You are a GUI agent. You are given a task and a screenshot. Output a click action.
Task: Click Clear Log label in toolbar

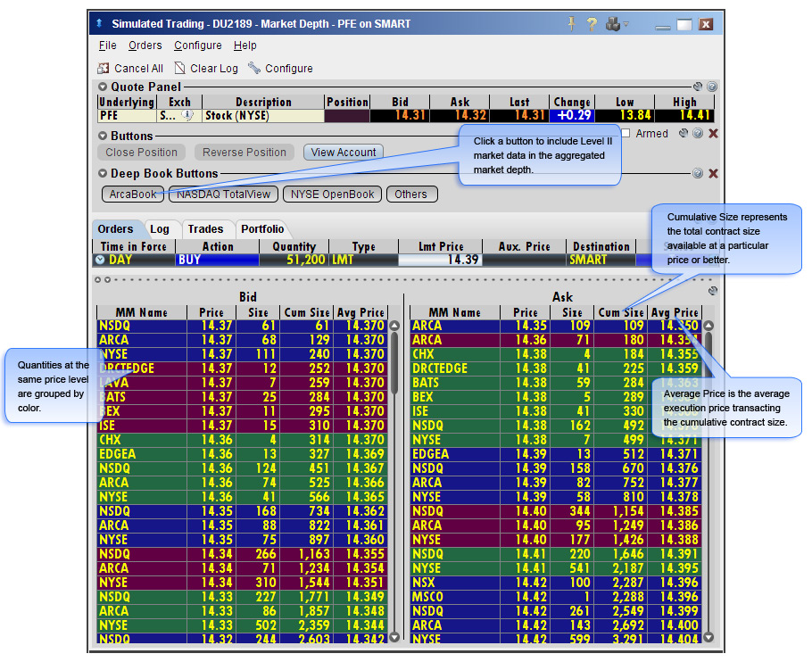214,69
